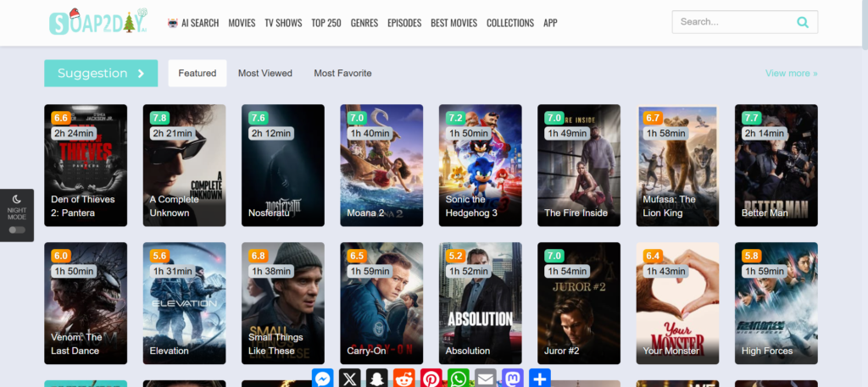Open the BEST MOVIES menu item
The height and width of the screenshot is (387, 868).
(454, 23)
